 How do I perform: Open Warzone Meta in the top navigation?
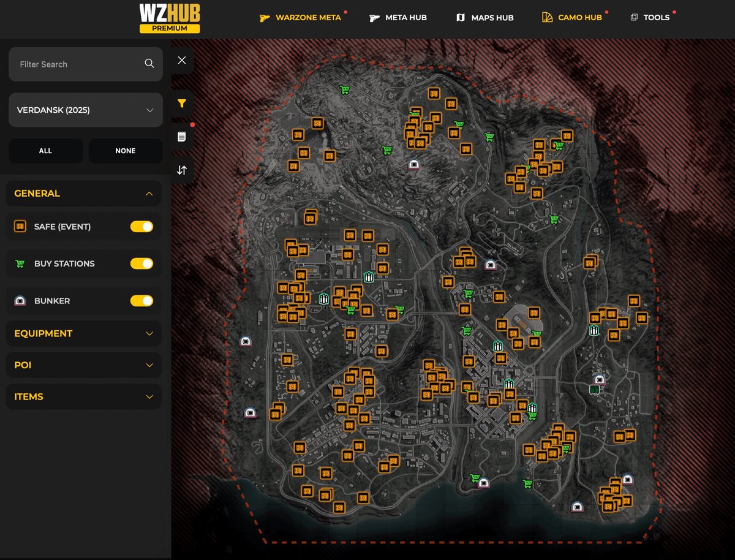301,17
